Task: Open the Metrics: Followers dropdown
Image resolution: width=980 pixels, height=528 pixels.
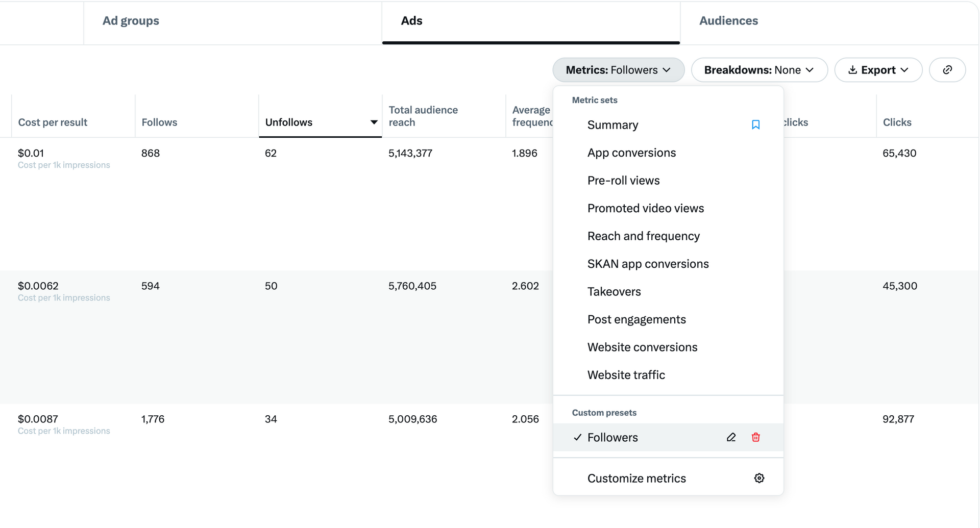Action: [618, 70]
